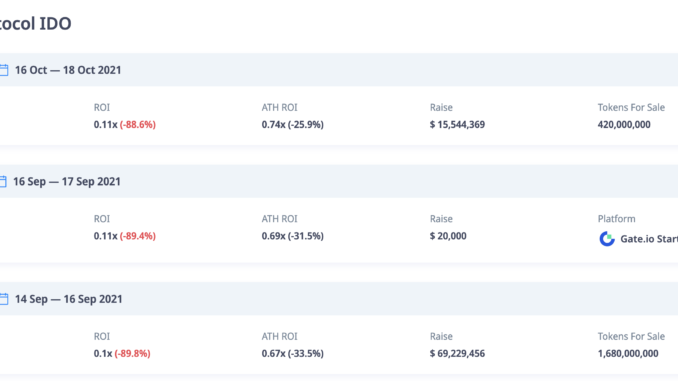Viewport: 678px width, 381px height.
Task: Click the $ 15,544,369 raise amount
Action: (x=457, y=125)
